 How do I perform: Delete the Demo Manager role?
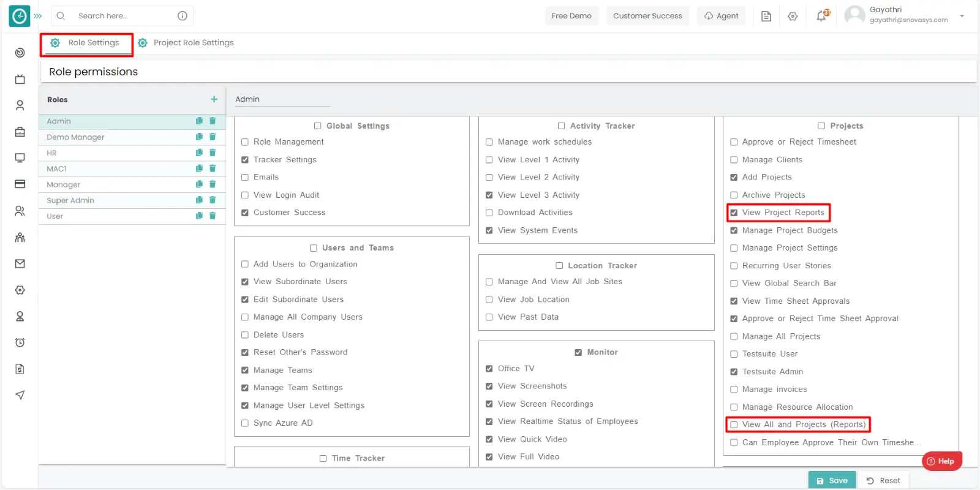coord(213,137)
